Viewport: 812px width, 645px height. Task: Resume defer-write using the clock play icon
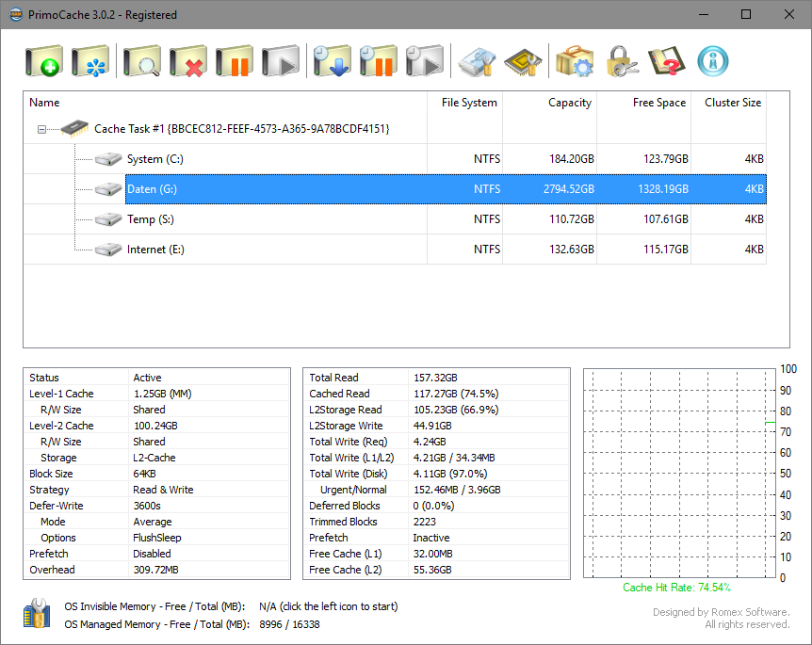pos(425,61)
